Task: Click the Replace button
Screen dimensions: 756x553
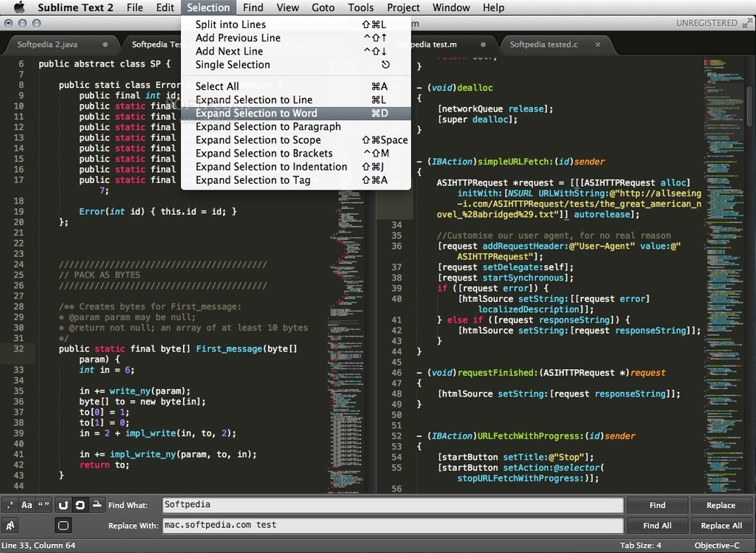Action: 721,505
